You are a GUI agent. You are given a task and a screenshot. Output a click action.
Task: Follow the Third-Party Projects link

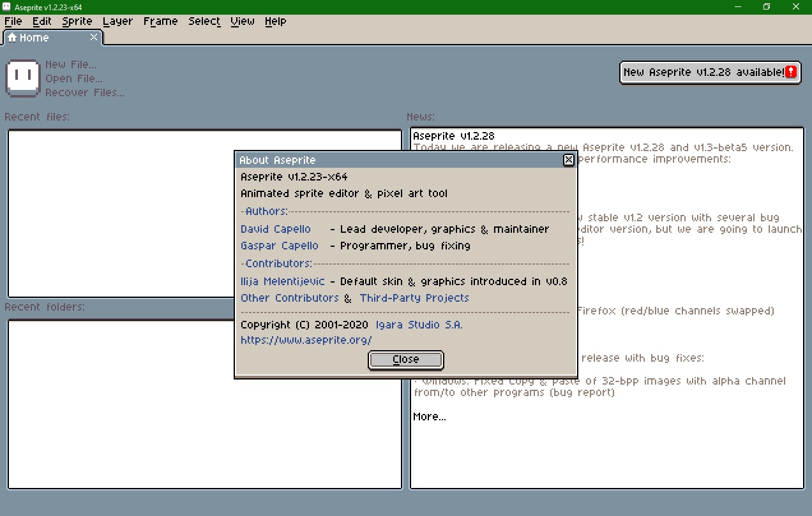[414, 298]
